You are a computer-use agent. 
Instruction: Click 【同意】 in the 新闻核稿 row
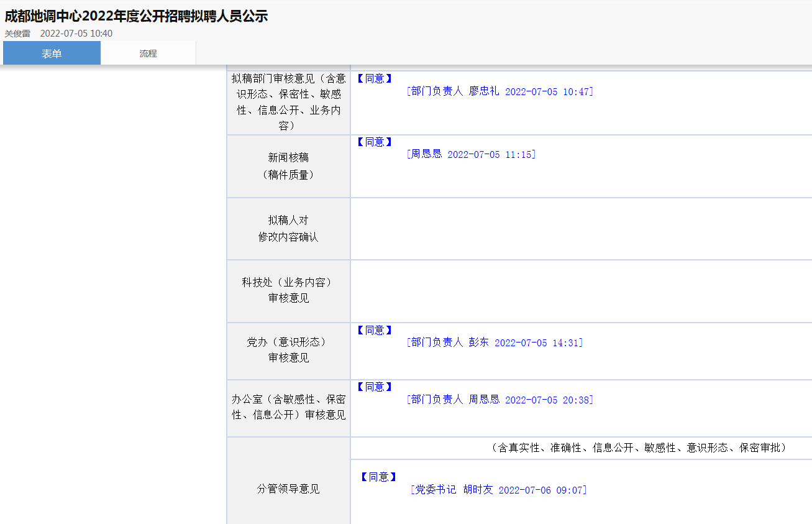click(x=375, y=142)
